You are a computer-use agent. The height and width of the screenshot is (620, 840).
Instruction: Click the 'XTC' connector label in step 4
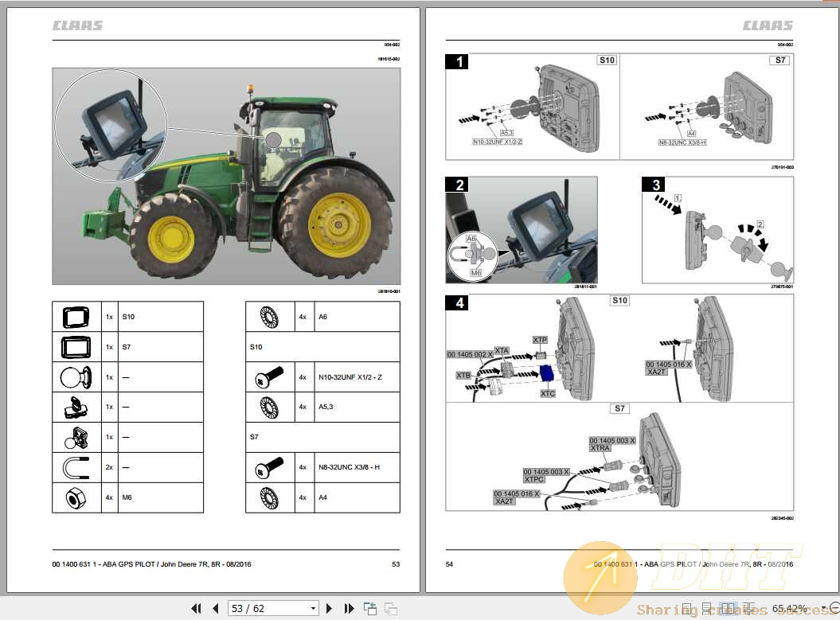coord(548,393)
